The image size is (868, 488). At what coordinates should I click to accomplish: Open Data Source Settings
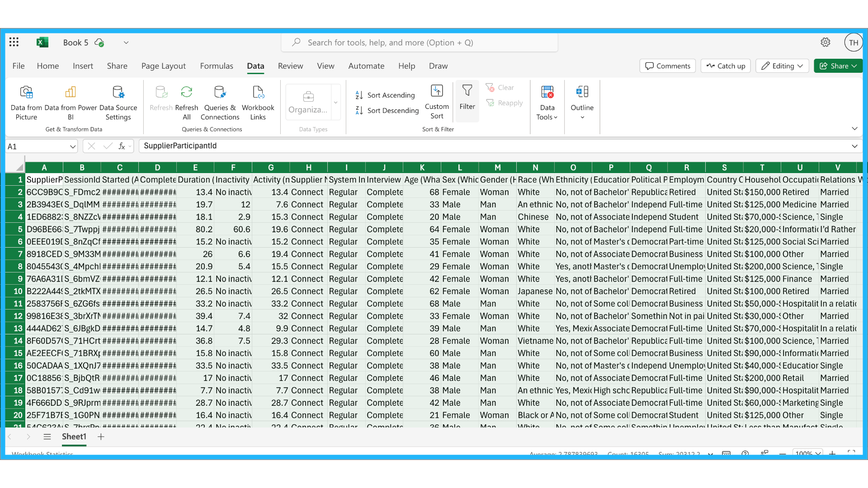click(x=118, y=103)
